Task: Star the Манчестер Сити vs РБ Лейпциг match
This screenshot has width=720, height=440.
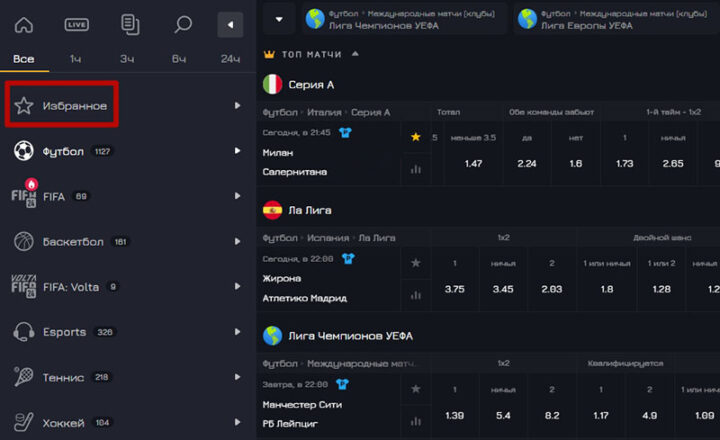Action: (x=415, y=388)
